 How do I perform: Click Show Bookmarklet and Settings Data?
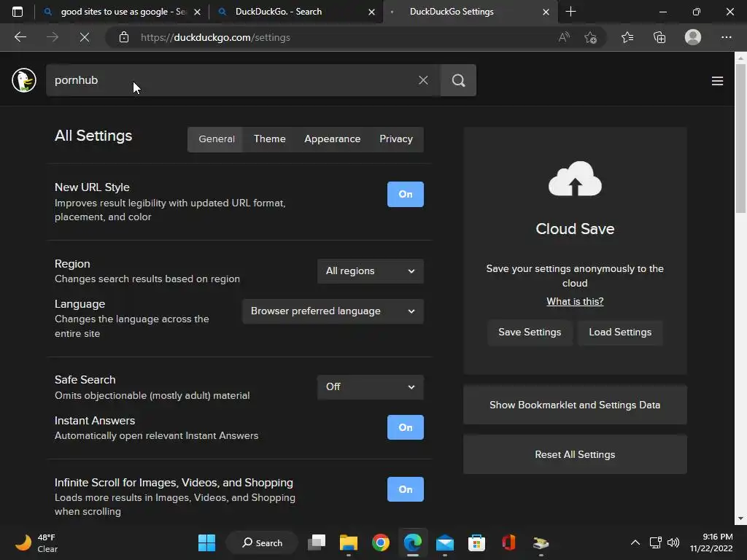(x=575, y=405)
